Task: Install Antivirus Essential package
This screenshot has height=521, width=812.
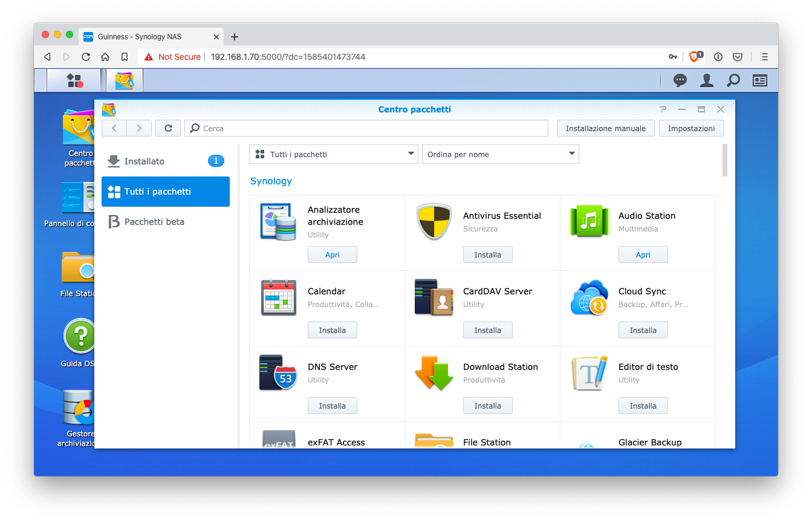Action: pyautogui.click(x=488, y=254)
